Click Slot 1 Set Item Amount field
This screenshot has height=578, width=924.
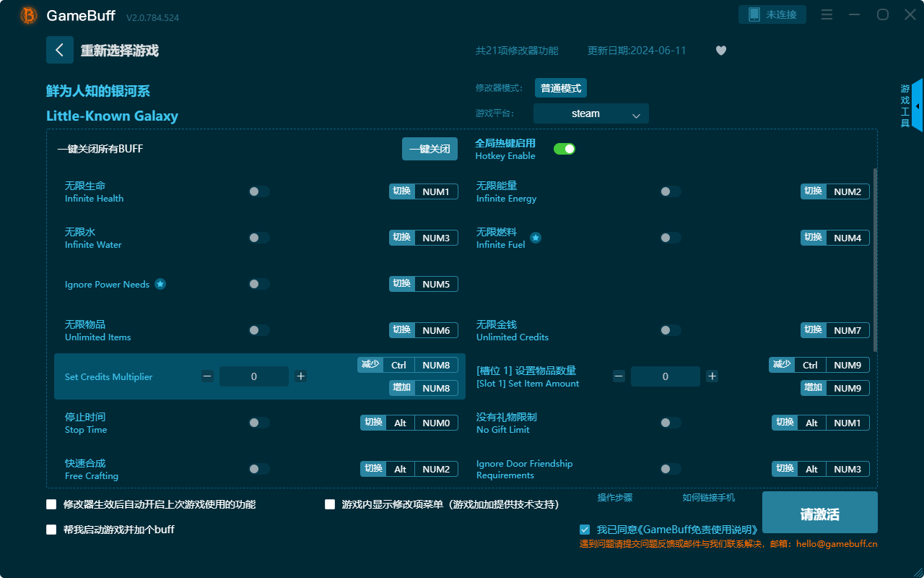pyautogui.click(x=666, y=376)
